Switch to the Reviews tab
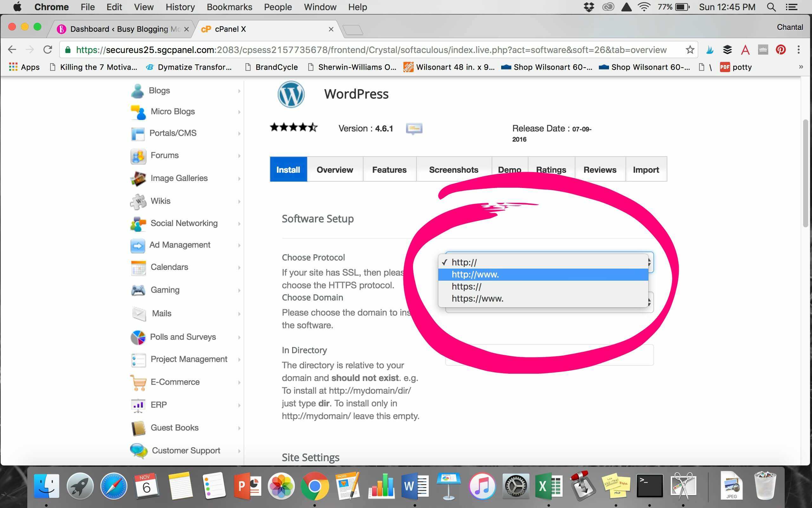This screenshot has width=812, height=508. click(600, 169)
